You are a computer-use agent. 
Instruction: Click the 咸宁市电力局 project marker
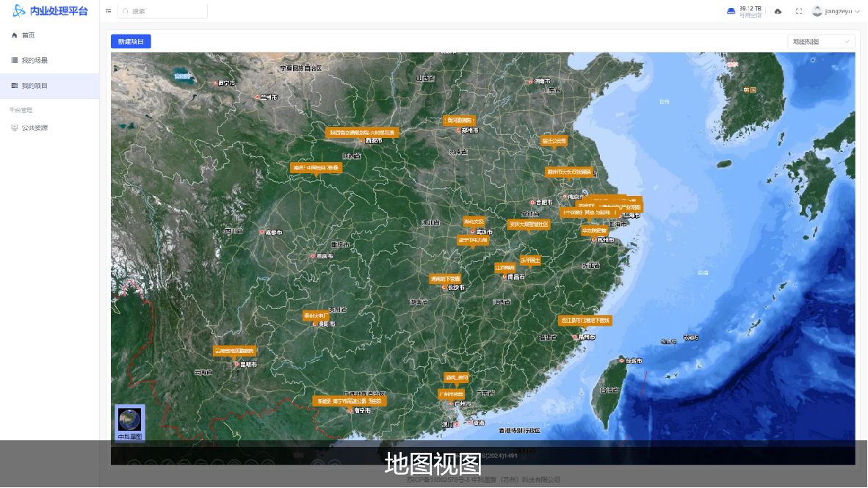pyautogui.click(x=473, y=241)
